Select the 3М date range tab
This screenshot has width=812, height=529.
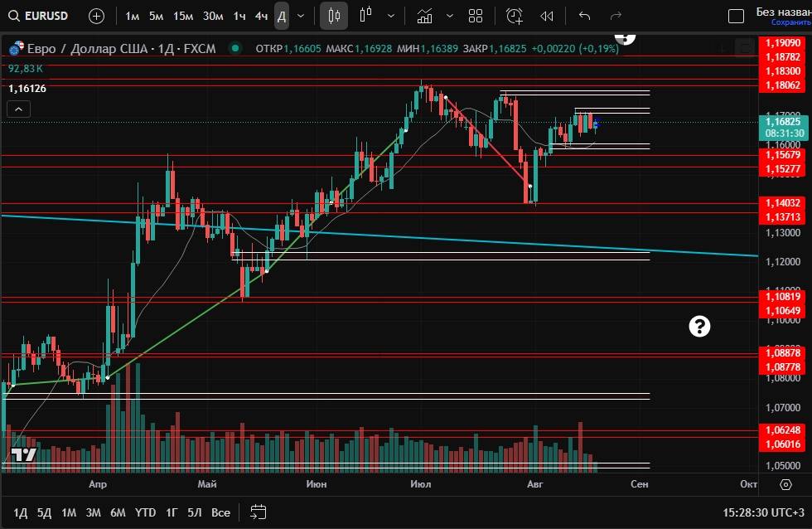point(93,512)
